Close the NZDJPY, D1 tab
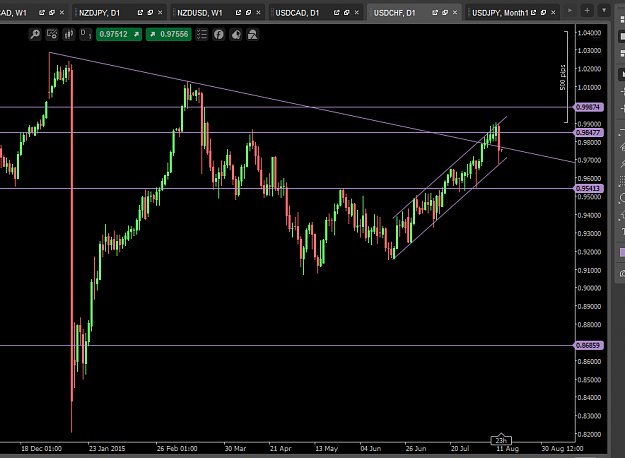625x458 pixels. [160, 13]
